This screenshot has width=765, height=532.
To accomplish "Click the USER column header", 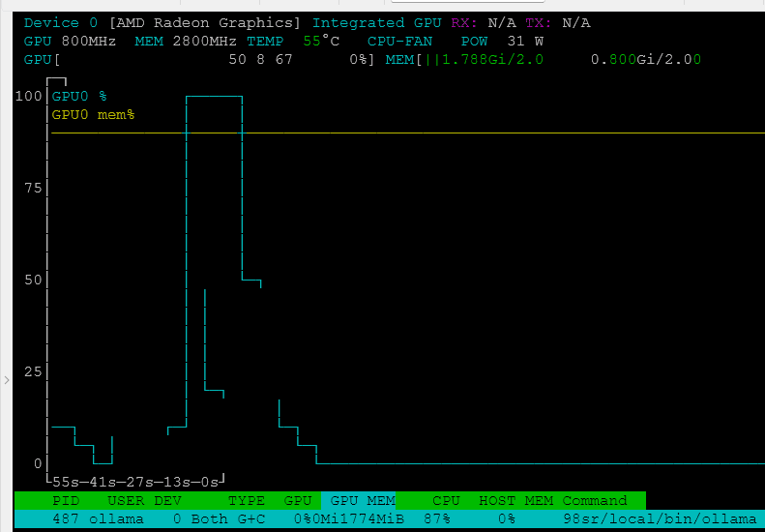I will (x=126, y=501).
